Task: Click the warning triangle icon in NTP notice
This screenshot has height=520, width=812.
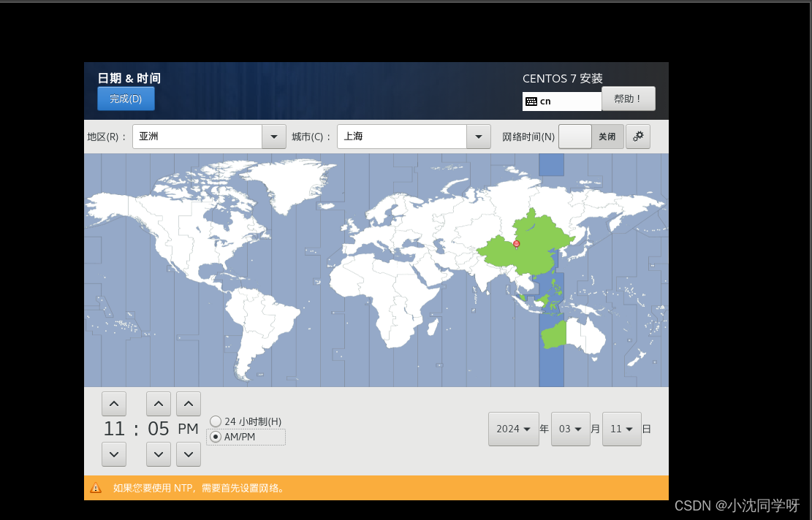Action: point(96,488)
